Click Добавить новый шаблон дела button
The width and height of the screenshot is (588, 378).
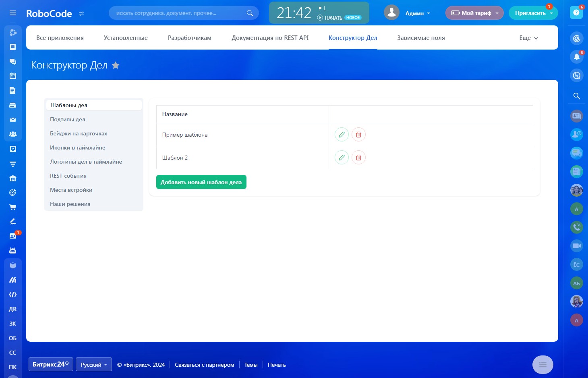tap(201, 182)
